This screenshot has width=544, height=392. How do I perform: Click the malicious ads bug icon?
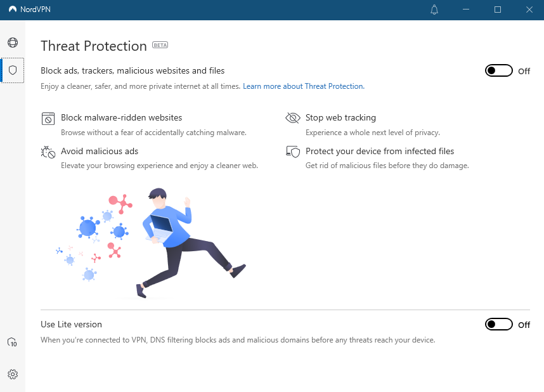48,152
